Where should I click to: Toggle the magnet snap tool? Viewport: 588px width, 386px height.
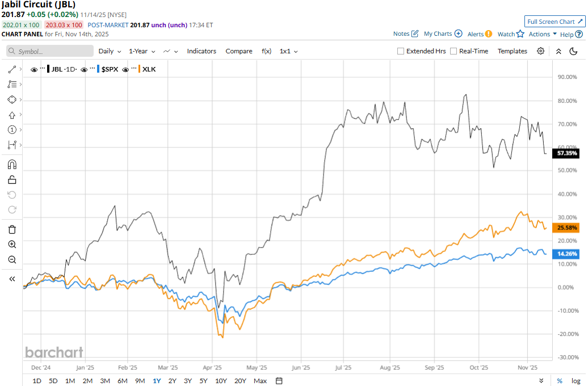[x=12, y=165]
